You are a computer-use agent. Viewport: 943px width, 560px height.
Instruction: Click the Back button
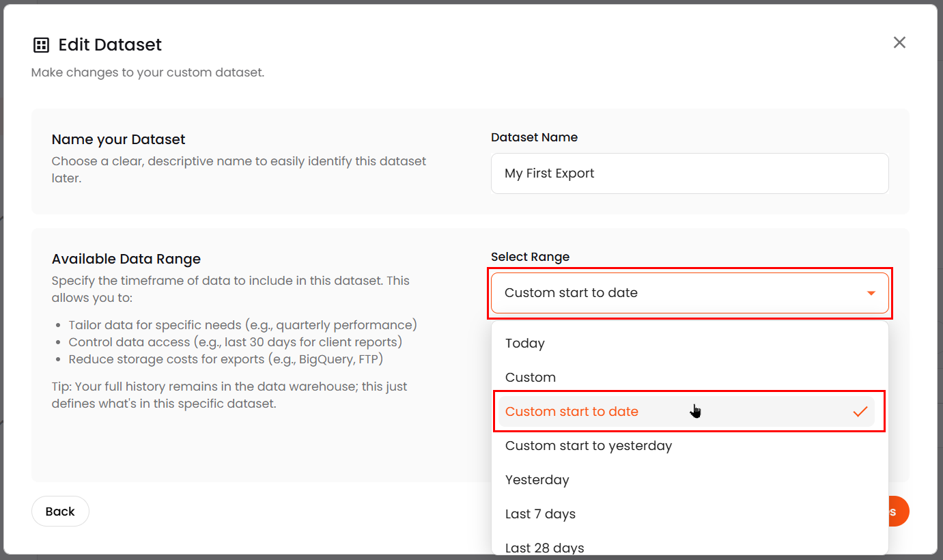pyautogui.click(x=60, y=512)
